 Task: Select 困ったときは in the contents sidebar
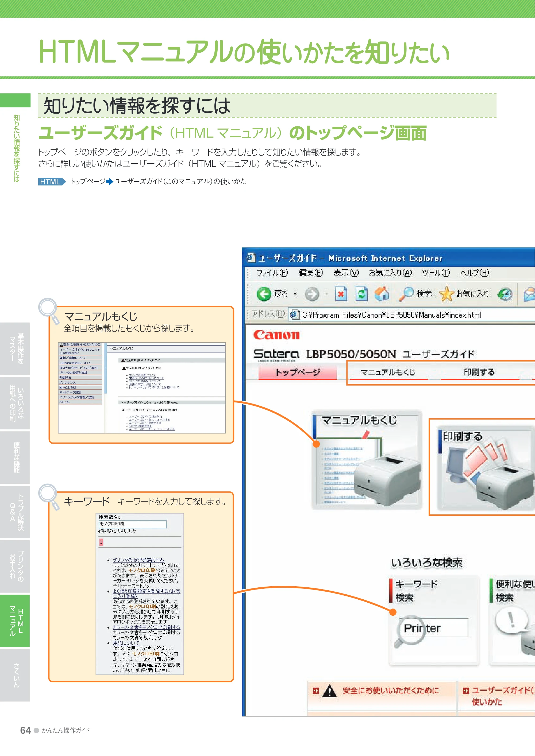[x=80, y=387]
